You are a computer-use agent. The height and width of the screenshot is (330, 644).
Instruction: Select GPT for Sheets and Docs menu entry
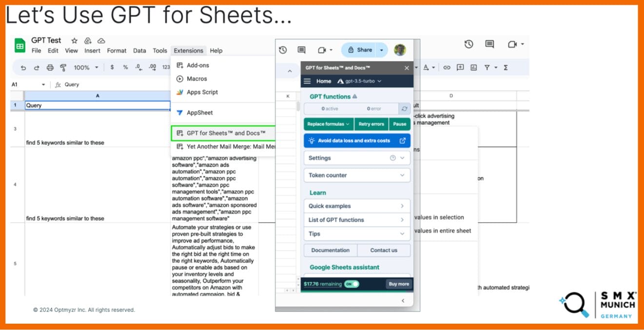pos(226,133)
